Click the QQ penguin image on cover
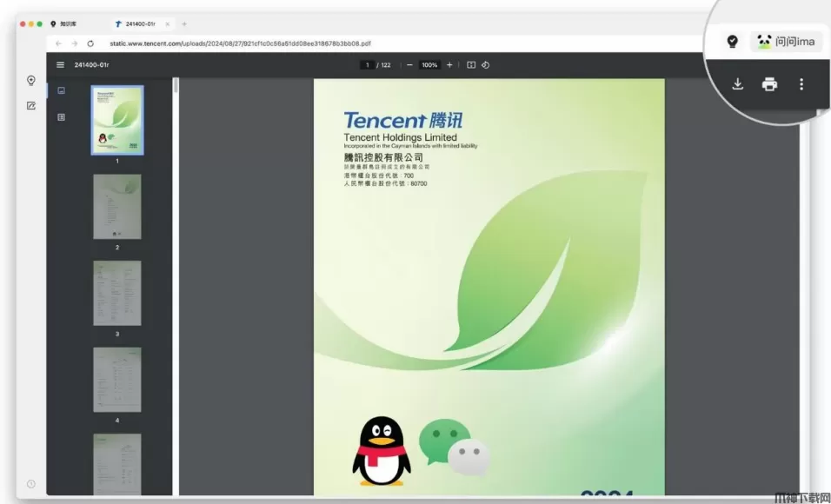This screenshot has height=504, width=831. tap(382, 452)
